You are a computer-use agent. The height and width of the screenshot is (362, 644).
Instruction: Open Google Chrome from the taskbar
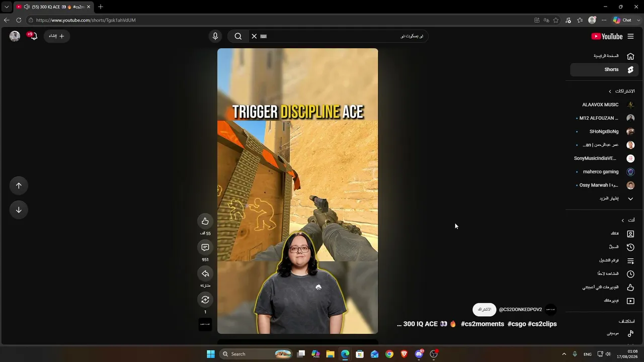[x=389, y=354]
